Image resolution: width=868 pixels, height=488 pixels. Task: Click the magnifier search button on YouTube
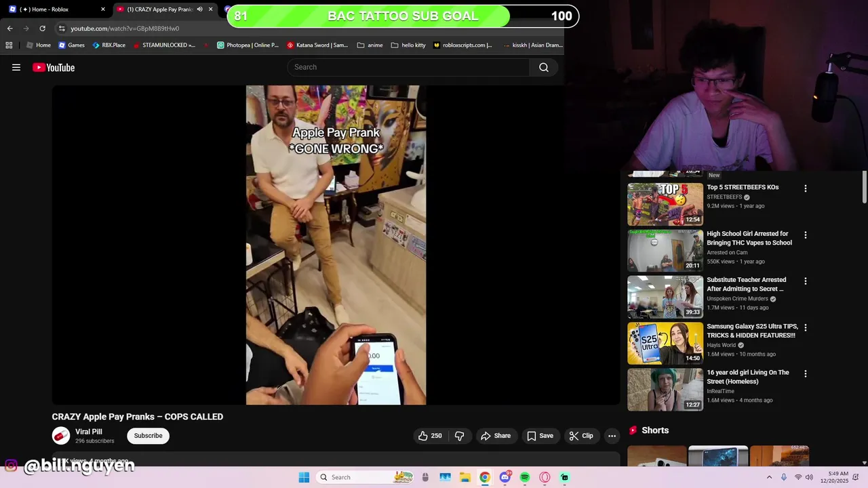[544, 67]
